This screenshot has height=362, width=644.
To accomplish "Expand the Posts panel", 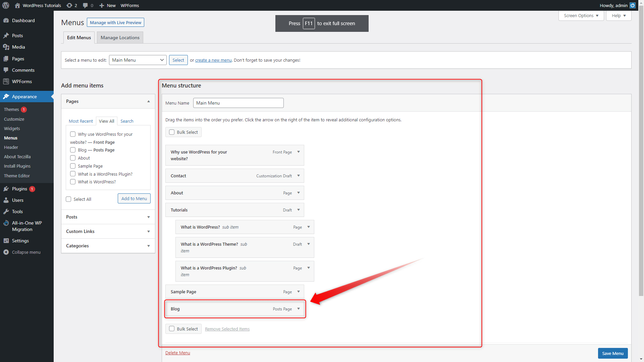I will [x=149, y=217].
